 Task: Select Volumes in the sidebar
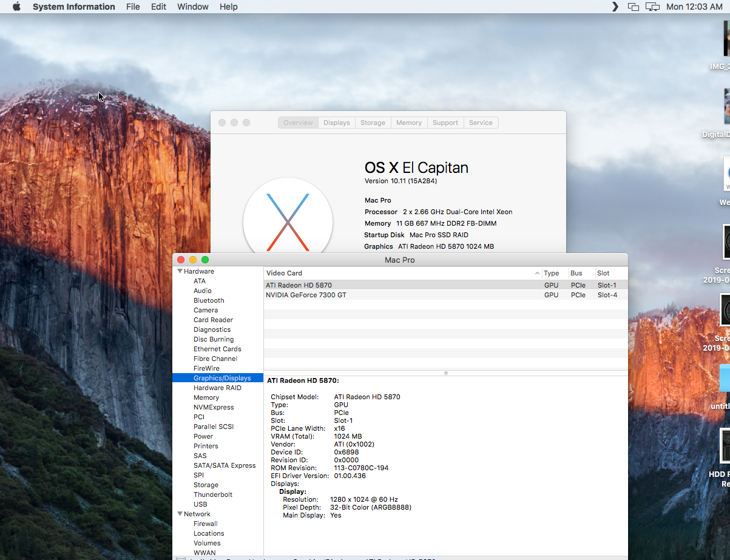(x=207, y=543)
